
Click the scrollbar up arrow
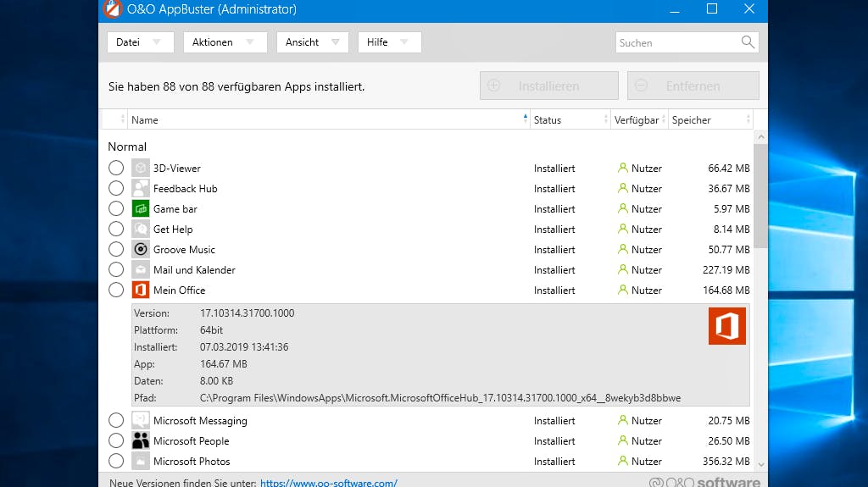click(x=760, y=136)
